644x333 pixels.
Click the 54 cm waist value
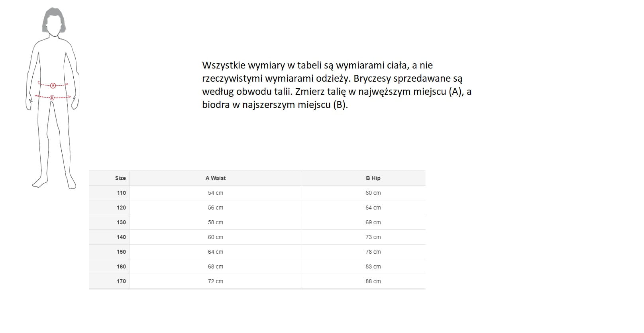pyautogui.click(x=216, y=193)
